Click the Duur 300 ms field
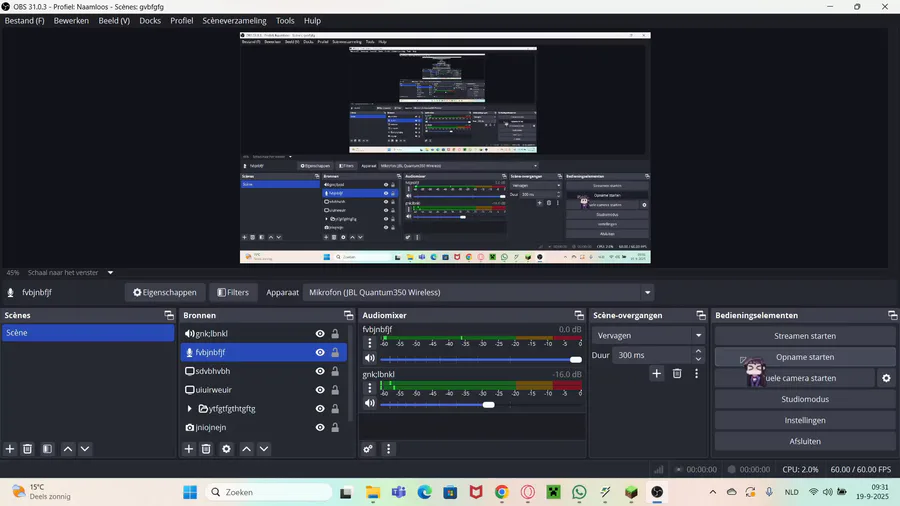900x506 pixels. pos(651,355)
